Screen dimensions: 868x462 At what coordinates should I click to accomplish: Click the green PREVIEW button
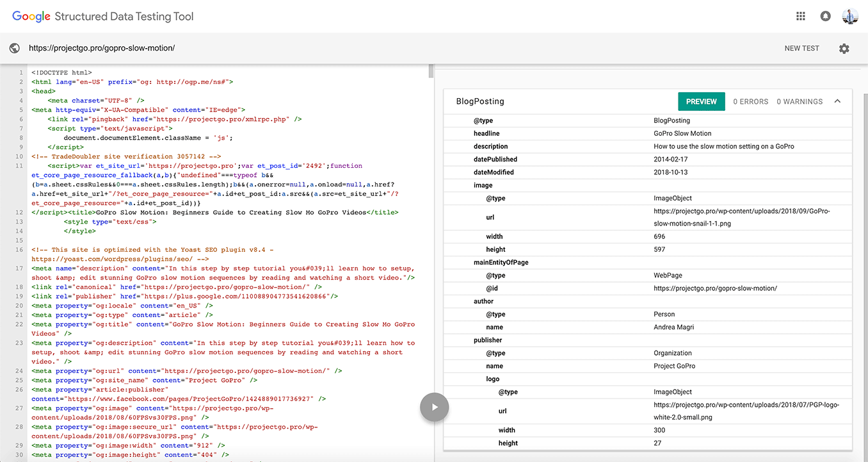click(702, 101)
